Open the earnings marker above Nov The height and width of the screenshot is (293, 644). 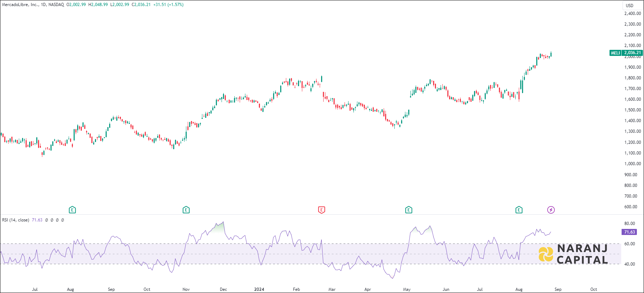click(186, 210)
